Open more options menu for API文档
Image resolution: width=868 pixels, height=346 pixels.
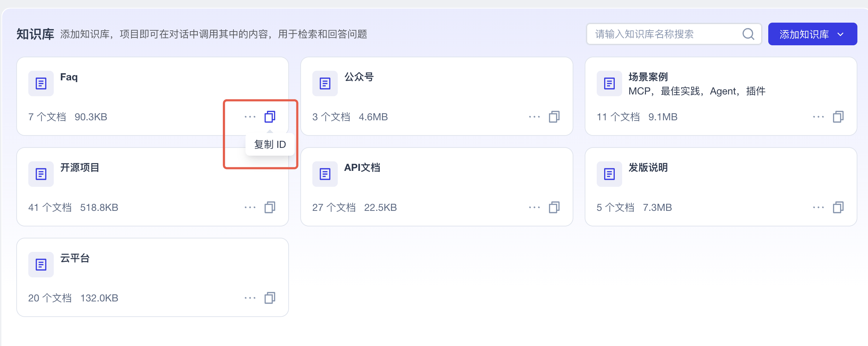pyautogui.click(x=534, y=207)
